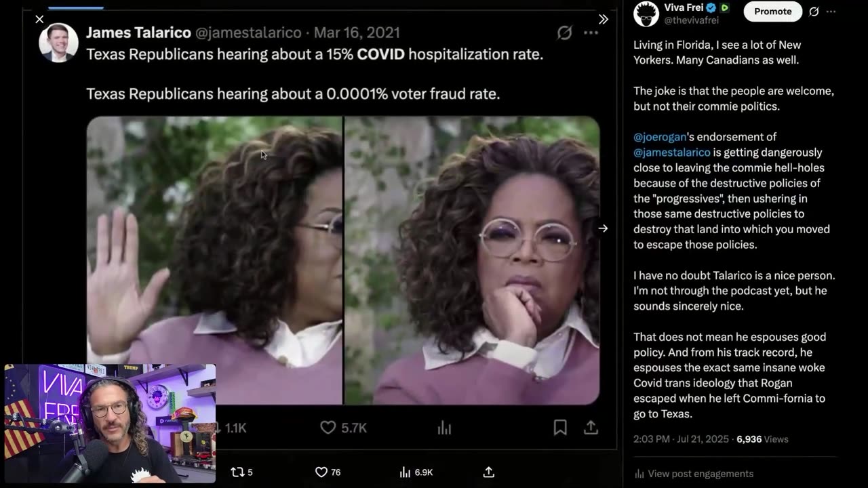Go to next image with right arrow
Screen dimensions: 868x488
[x=603, y=228]
